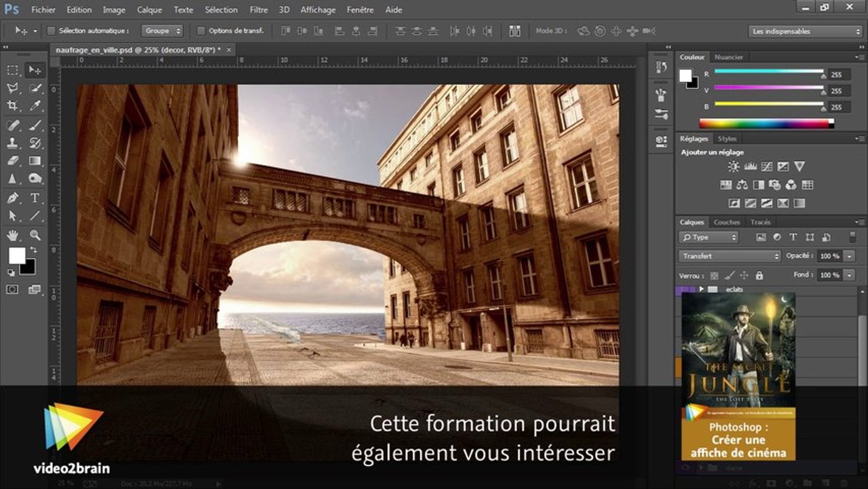Select the Line tool

pos(35,216)
